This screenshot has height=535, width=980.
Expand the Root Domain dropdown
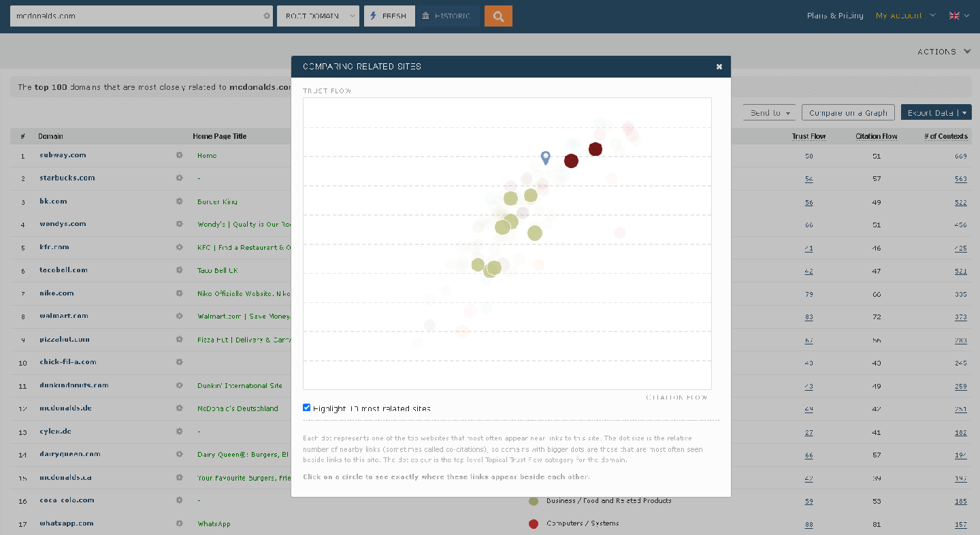tap(318, 16)
